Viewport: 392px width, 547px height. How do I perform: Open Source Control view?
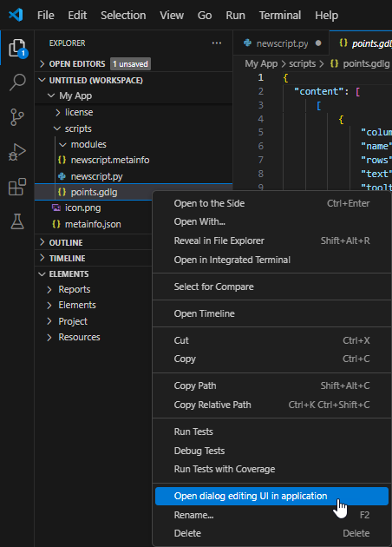pos(17,117)
